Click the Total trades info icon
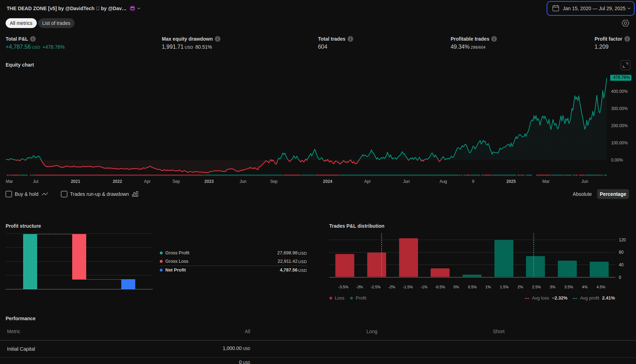 (x=350, y=39)
